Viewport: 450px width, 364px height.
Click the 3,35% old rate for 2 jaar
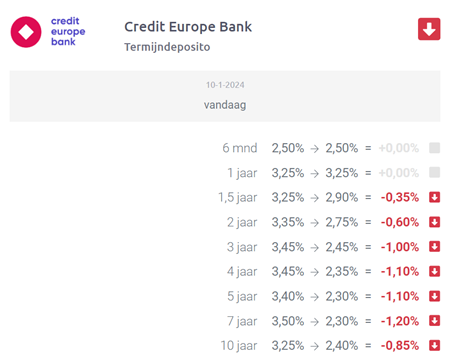pyautogui.click(x=288, y=222)
